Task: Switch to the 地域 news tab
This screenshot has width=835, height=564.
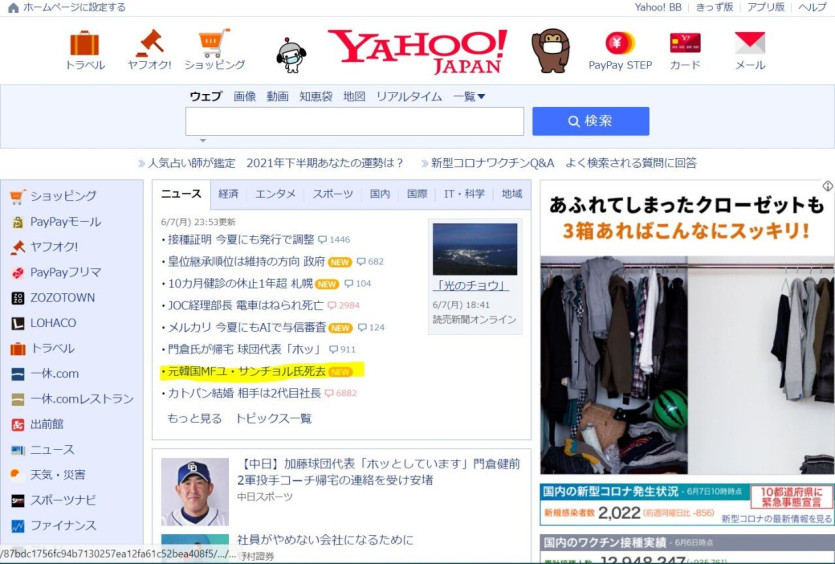Action: 512,194
